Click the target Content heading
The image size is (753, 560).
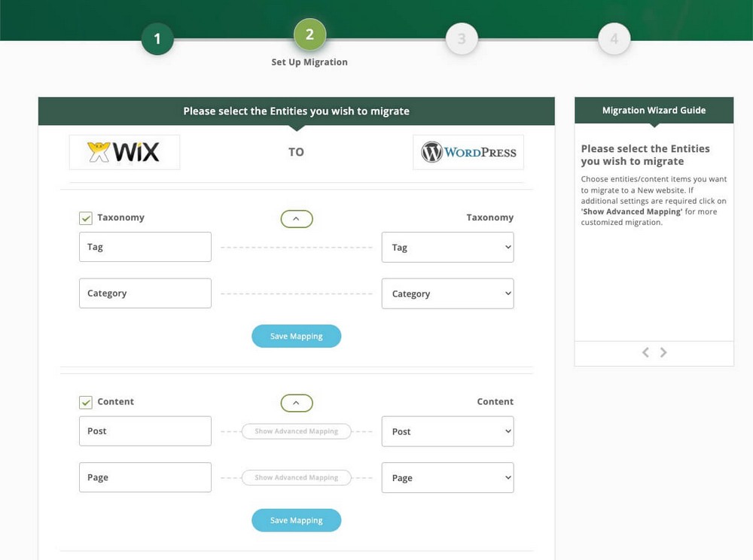tap(495, 402)
